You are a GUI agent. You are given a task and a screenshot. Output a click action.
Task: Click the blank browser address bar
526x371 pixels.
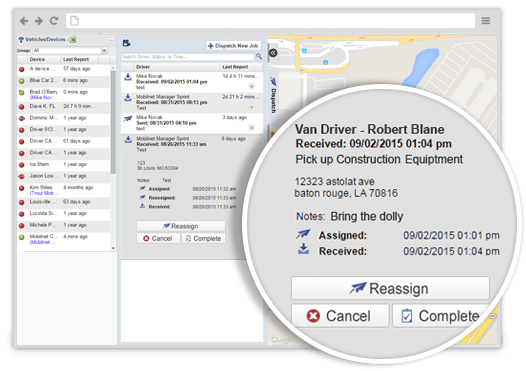(270, 21)
